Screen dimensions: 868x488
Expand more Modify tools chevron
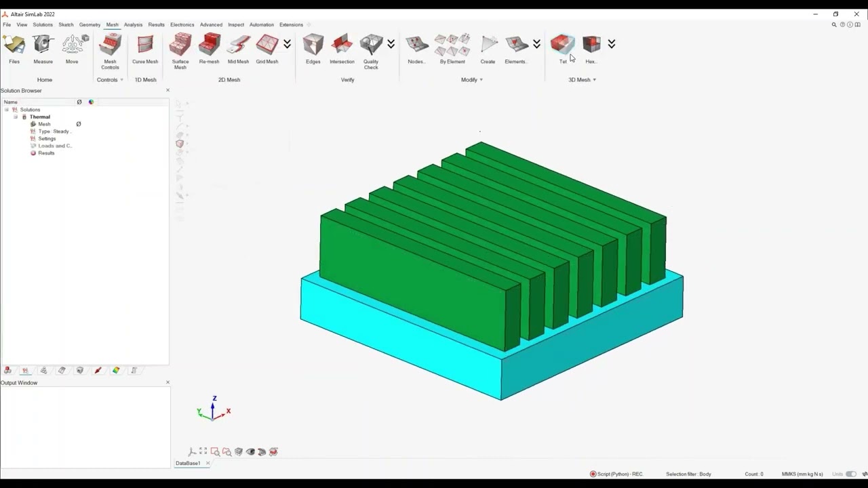pos(536,44)
